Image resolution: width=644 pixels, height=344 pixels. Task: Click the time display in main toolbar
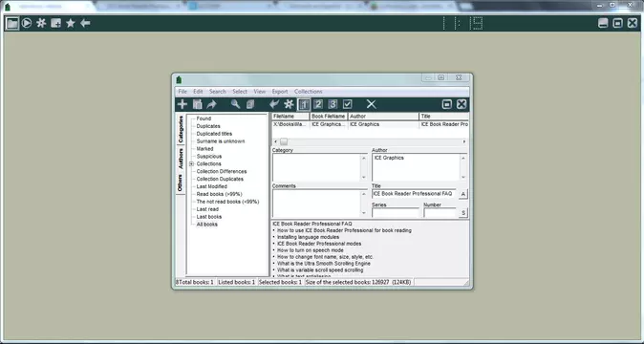[462, 23]
